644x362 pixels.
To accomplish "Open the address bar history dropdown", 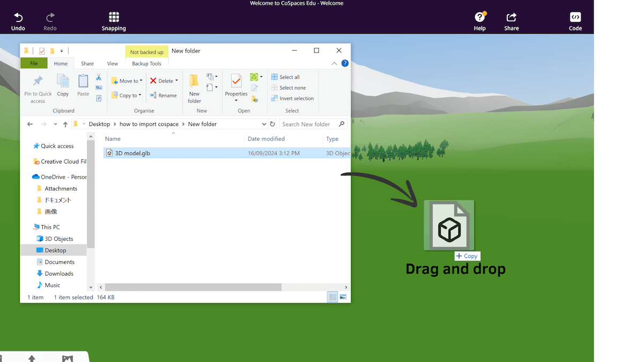I will pyautogui.click(x=264, y=124).
